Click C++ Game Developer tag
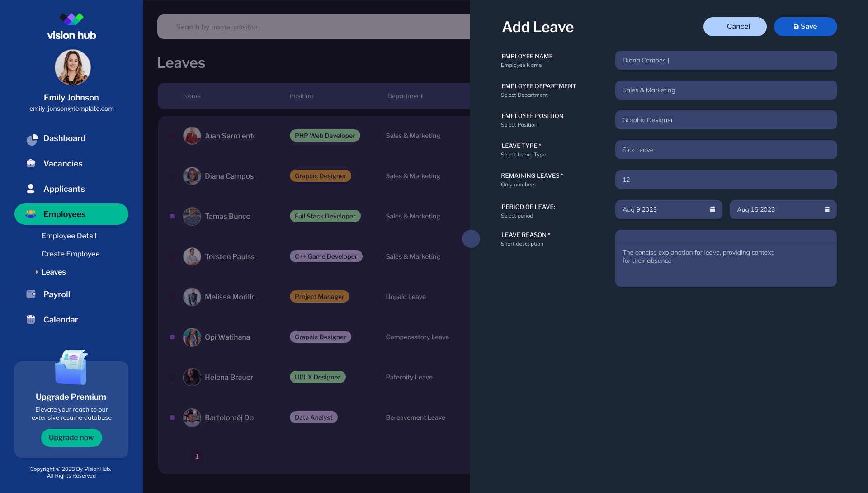The height and width of the screenshot is (493, 868). coord(326,256)
